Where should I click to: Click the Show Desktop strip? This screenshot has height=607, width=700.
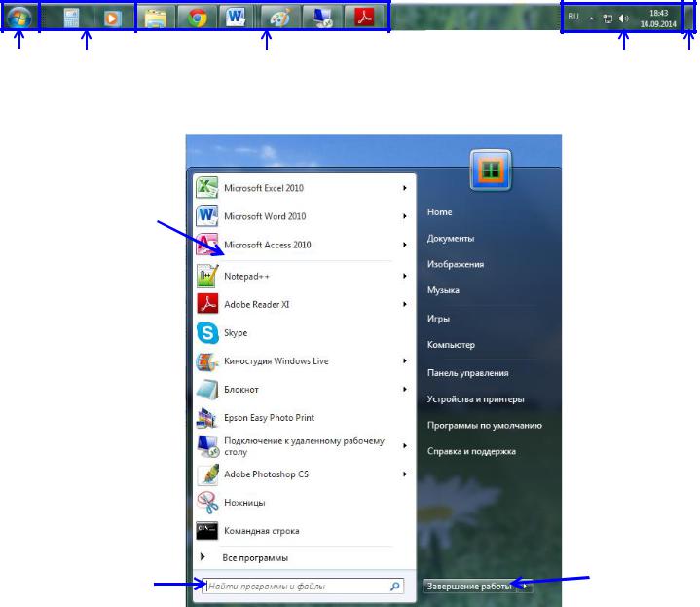point(689,17)
